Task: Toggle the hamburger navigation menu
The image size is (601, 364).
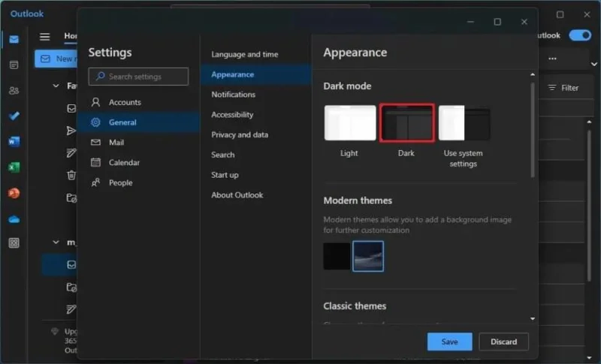Action: (x=44, y=36)
